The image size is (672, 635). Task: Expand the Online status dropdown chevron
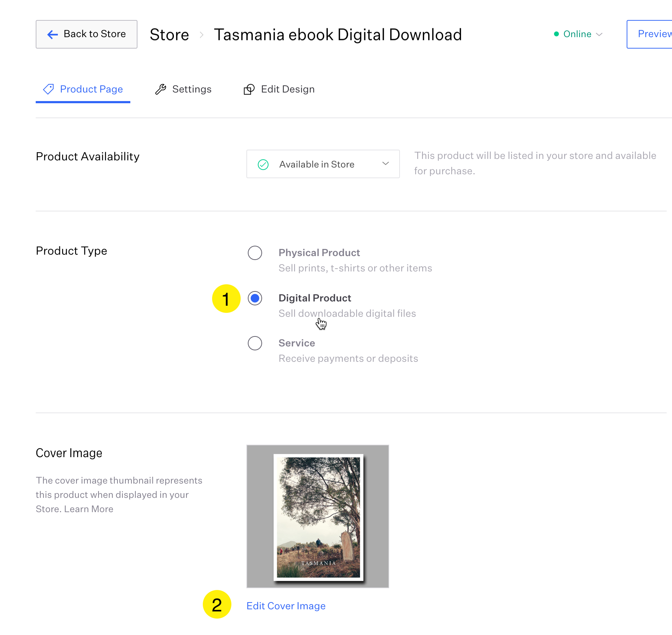(x=600, y=34)
